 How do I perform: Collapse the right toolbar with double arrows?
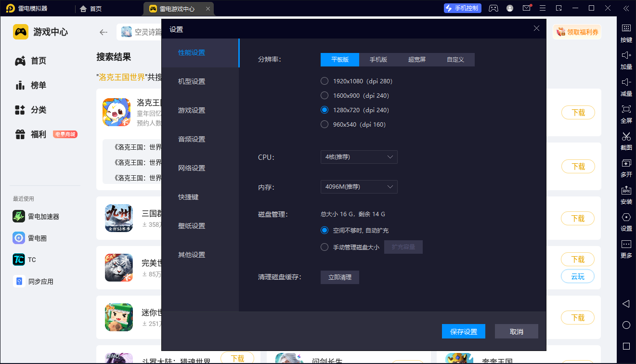pyautogui.click(x=625, y=8)
